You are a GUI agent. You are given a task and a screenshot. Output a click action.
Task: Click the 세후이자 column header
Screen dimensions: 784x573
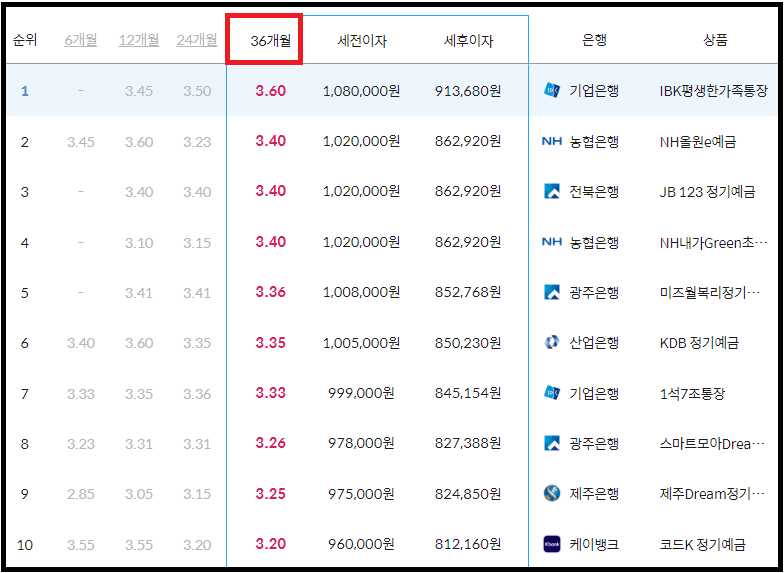468,40
